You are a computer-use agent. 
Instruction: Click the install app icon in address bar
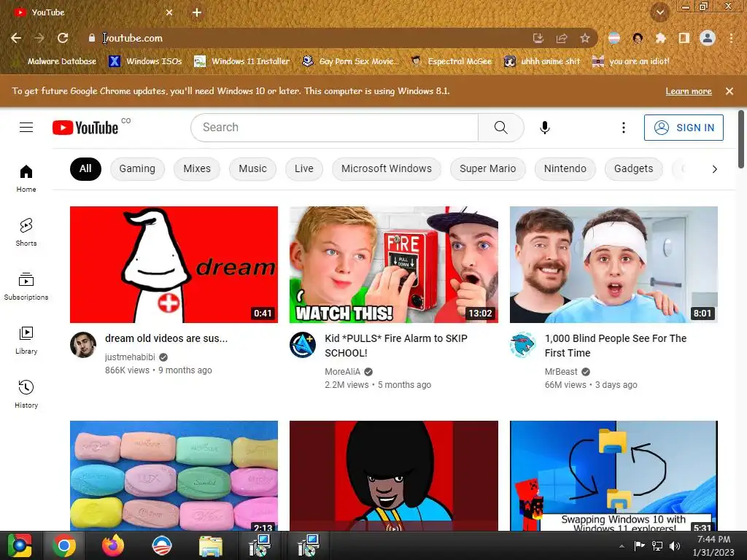pyautogui.click(x=538, y=38)
